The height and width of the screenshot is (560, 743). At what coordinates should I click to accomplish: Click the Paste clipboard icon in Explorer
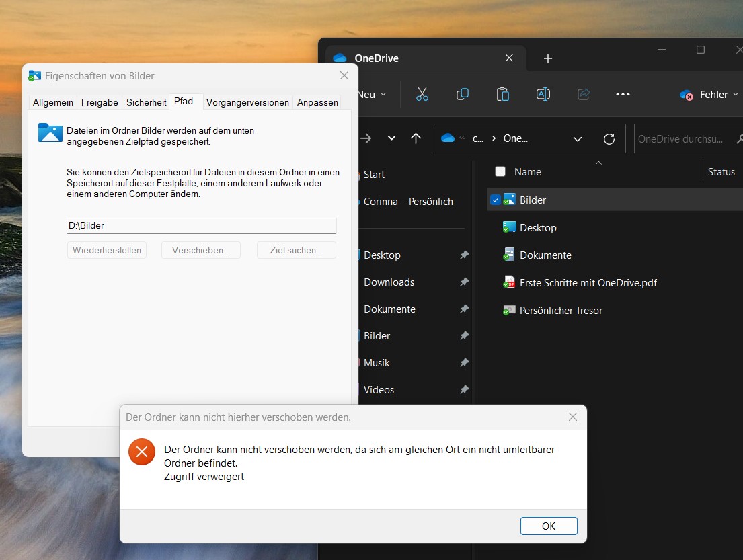(x=503, y=94)
